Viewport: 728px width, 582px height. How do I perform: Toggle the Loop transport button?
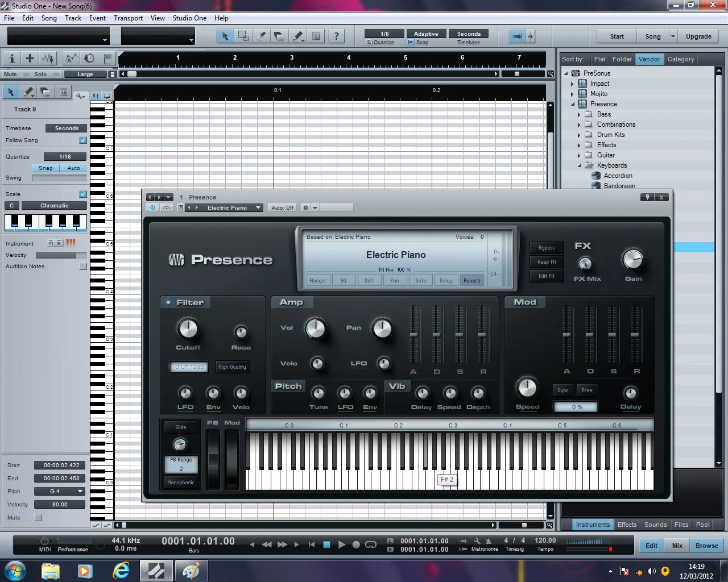(371, 544)
